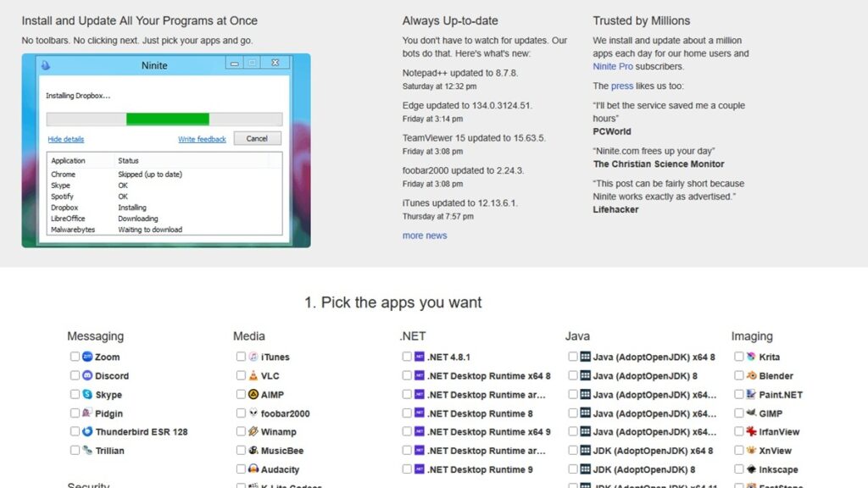Click the GIMP app icon
Viewport: 868px width, 488px height.
point(751,413)
